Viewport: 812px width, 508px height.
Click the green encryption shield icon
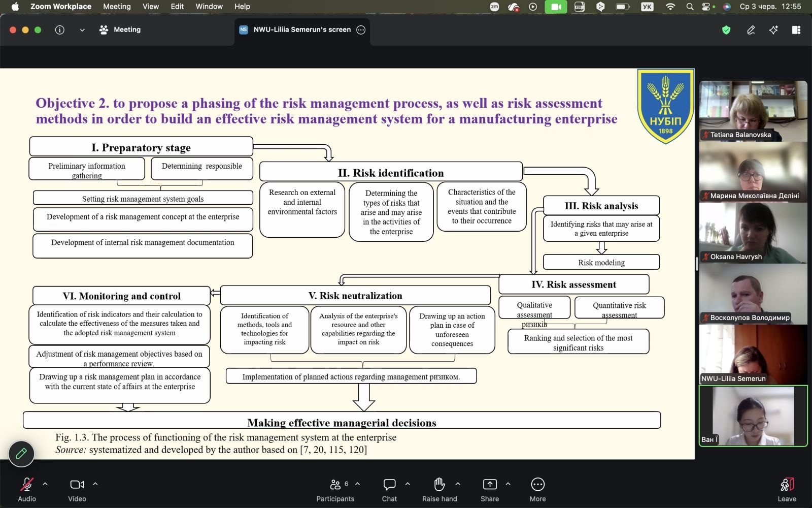tap(726, 30)
